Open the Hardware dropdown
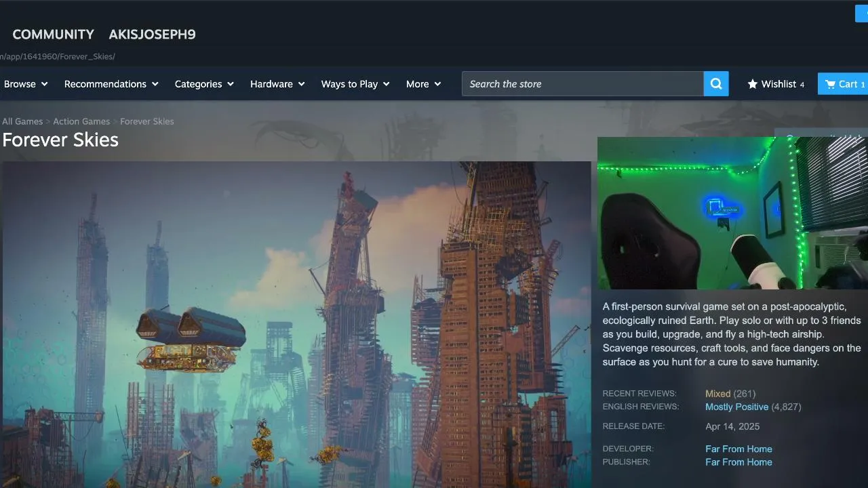Viewport: 868px width, 488px height. 277,84
